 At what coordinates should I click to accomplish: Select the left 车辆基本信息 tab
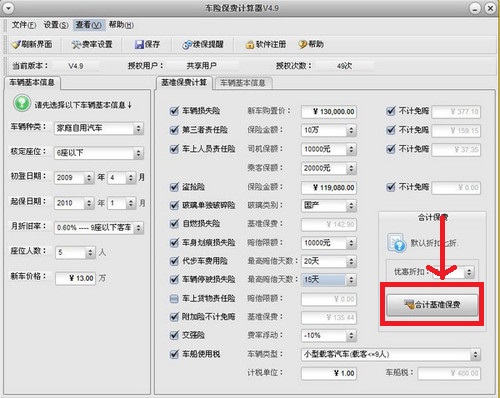tap(32, 83)
